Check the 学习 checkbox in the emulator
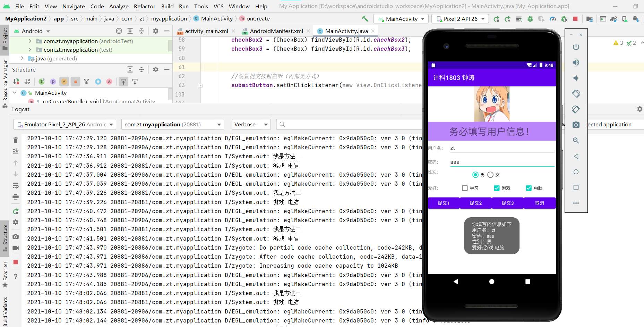The width and height of the screenshot is (644, 327). coord(465,188)
